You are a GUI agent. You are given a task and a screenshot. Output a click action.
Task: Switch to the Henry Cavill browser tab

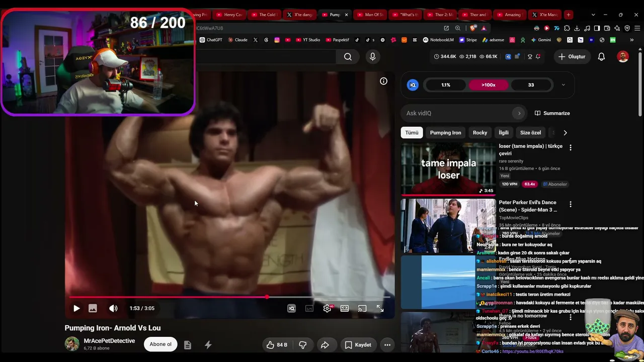coord(229,15)
